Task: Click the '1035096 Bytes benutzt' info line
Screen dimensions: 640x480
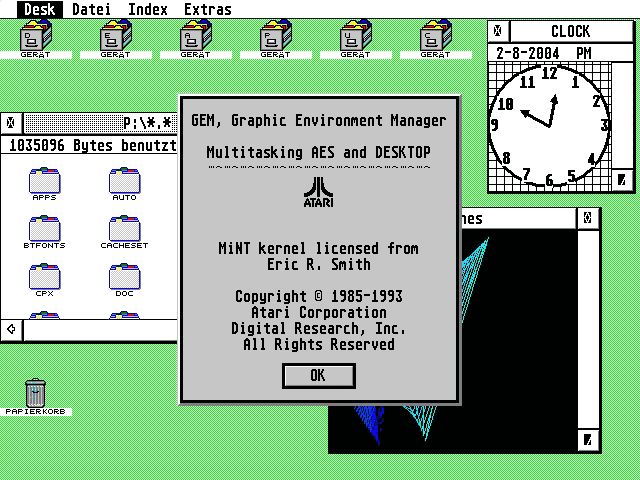Action: click(x=90, y=145)
